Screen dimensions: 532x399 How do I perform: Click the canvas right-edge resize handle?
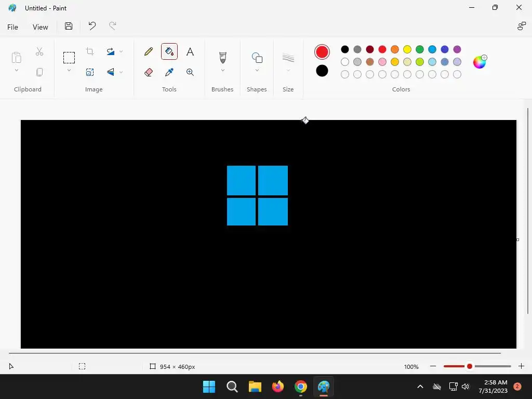point(518,240)
